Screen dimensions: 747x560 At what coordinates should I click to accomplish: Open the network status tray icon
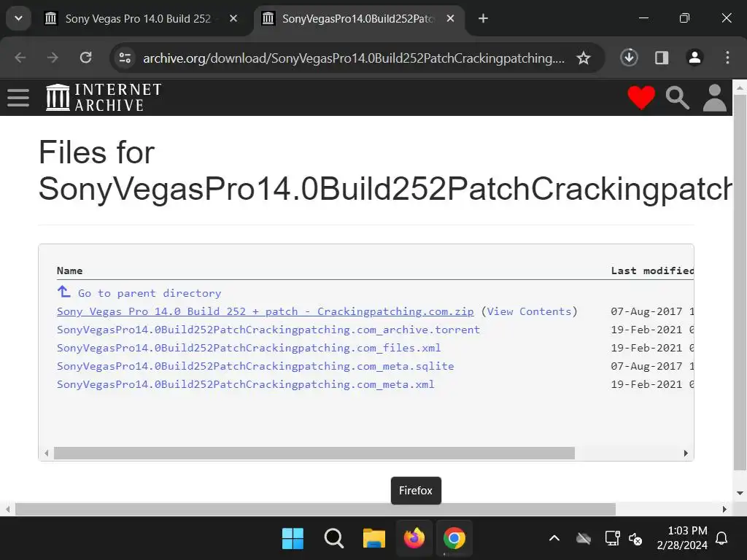[612, 538]
